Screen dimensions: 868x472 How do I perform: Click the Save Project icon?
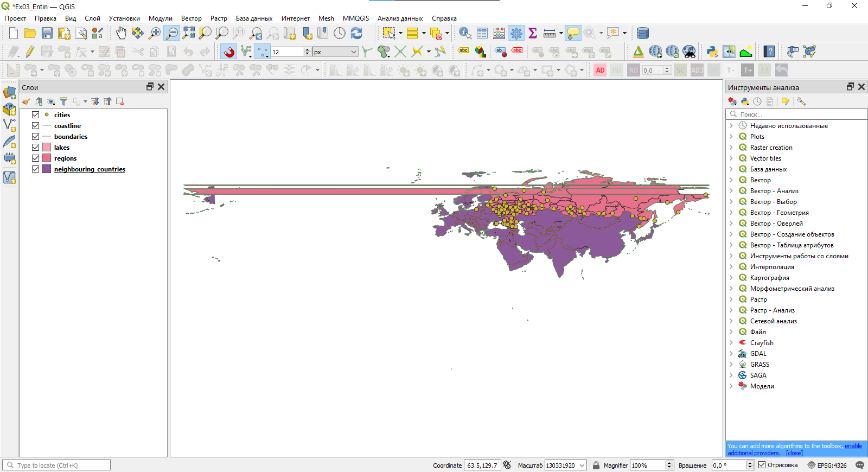point(47,33)
